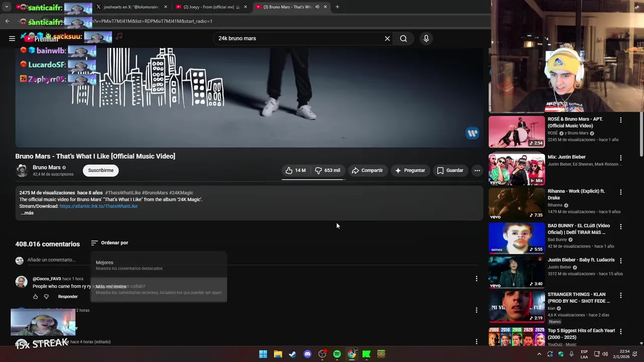Open the Ordenar por sort dropdown

[110, 243]
